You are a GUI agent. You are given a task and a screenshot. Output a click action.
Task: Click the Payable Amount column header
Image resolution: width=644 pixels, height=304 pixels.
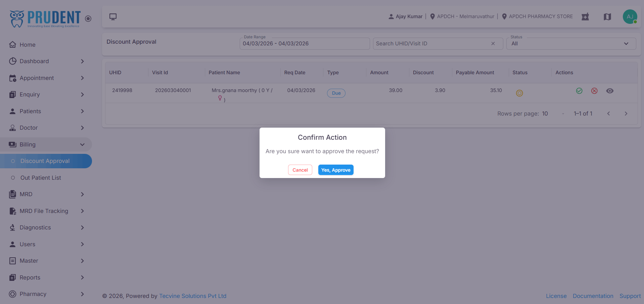475,73
